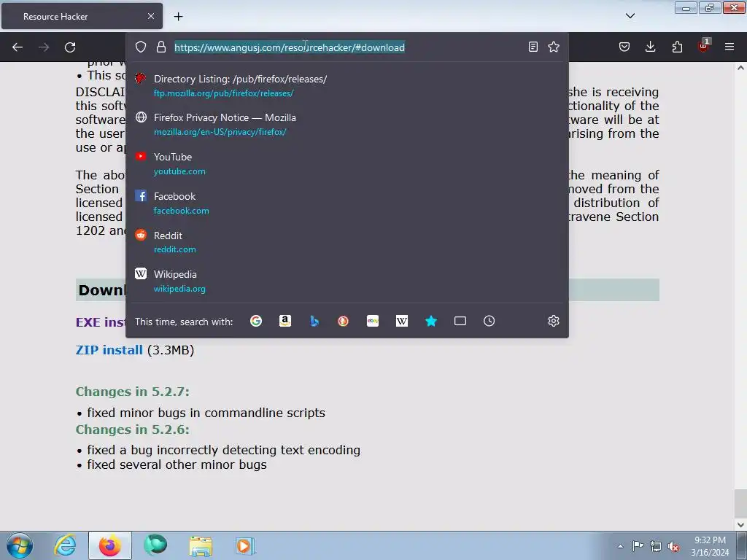Screen dimensions: 747x560
Task: Open the taskbar clock showing 9:32 PM
Action: point(710,546)
